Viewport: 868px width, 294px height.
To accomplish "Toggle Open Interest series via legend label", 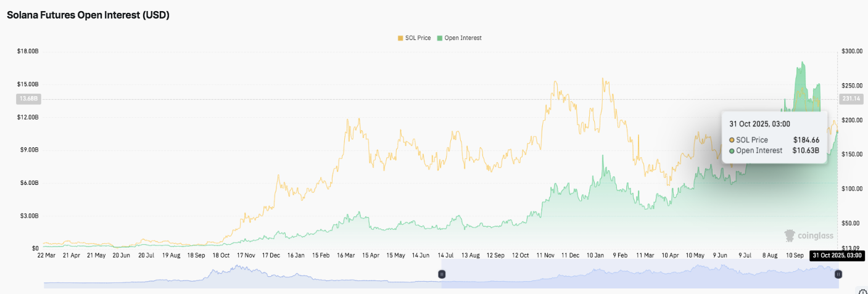I will coord(463,38).
